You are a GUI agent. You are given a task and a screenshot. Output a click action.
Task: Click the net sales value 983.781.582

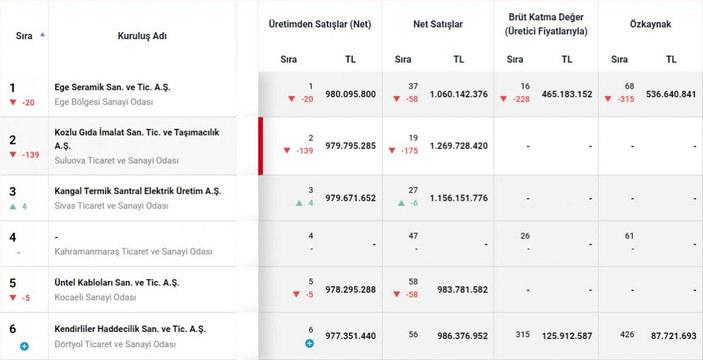point(462,290)
